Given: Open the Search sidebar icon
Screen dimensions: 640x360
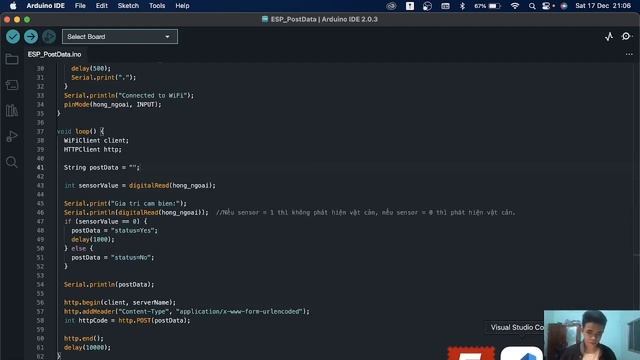Looking at the screenshot, I should 12,162.
